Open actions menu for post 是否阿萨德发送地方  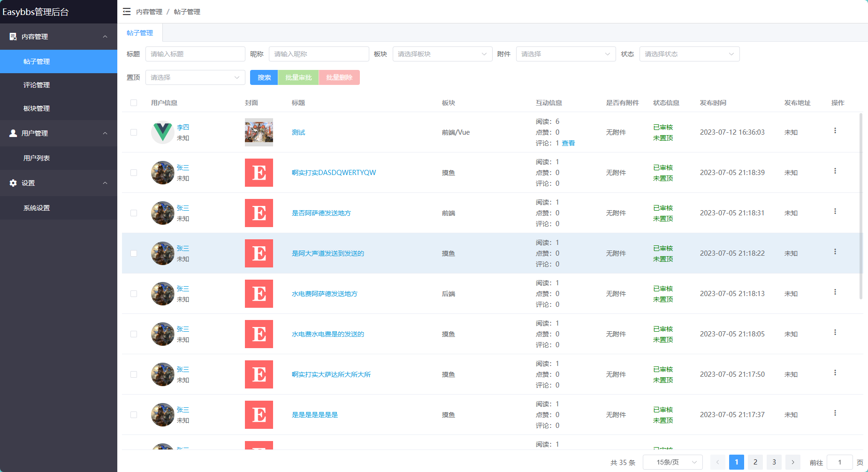click(x=835, y=211)
